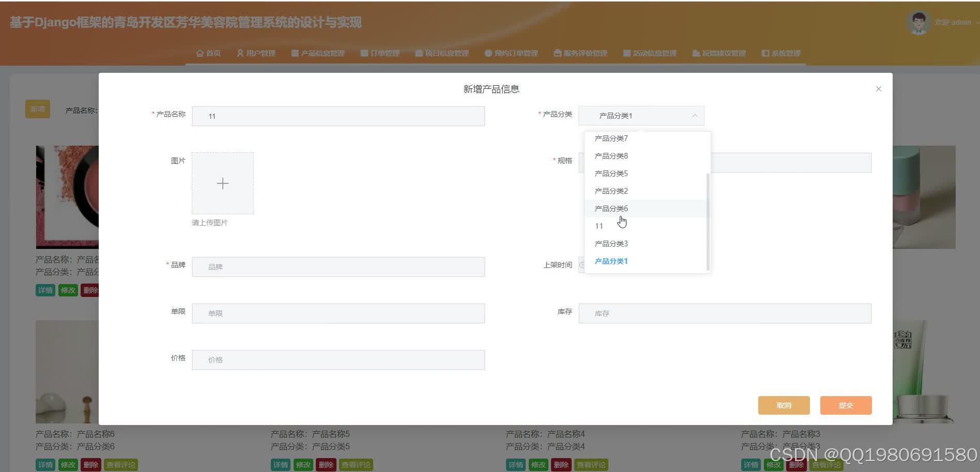Select 产品分类5 from the list
980x472 pixels.
(647, 174)
